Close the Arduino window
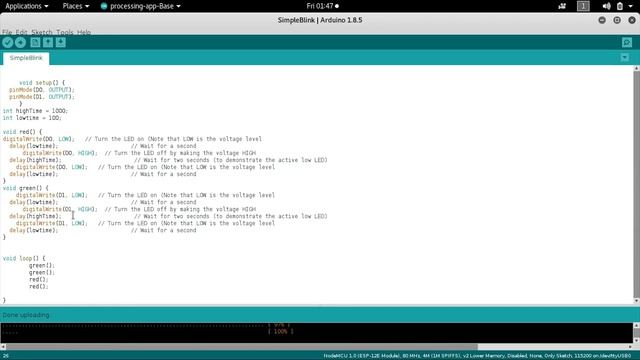Viewport: 640px width, 360px height. point(632,20)
